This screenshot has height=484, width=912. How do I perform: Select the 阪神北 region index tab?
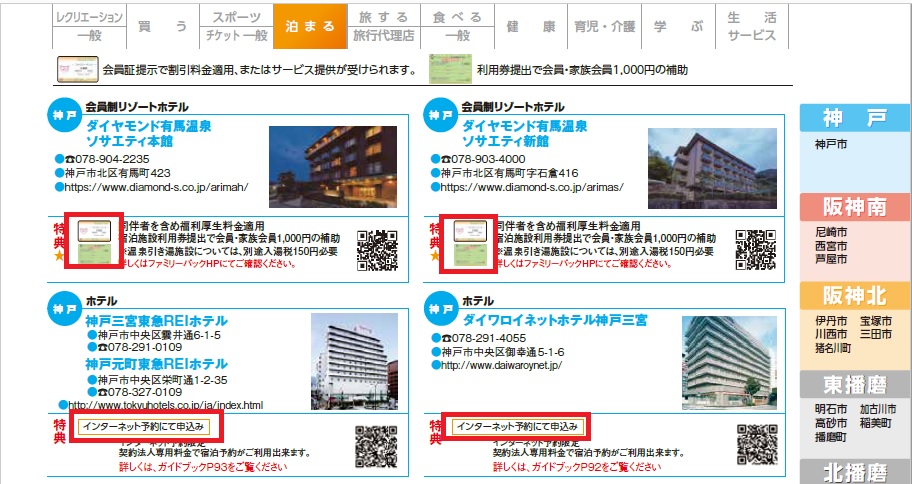click(x=854, y=296)
